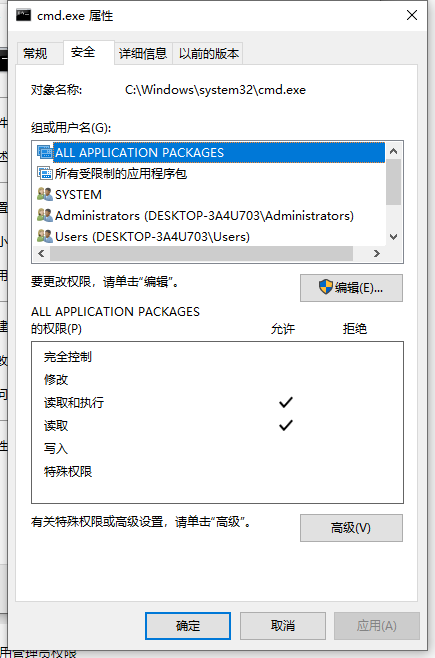Open the 以前的版本 tab

(x=208, y=53)
